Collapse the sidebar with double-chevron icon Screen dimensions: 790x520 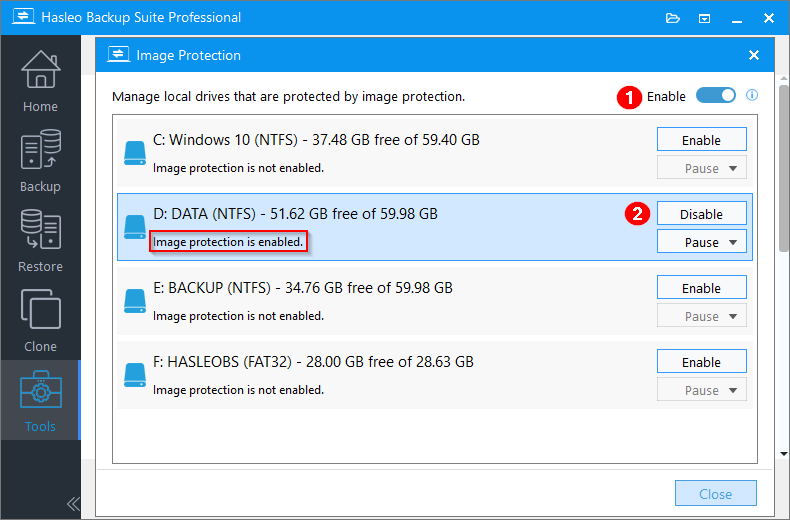pyautogui.click(x=73, y=503)
